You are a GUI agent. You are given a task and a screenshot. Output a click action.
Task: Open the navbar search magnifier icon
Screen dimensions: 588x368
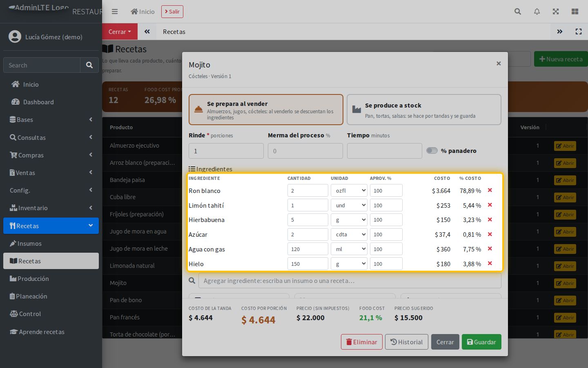point(518,11)
